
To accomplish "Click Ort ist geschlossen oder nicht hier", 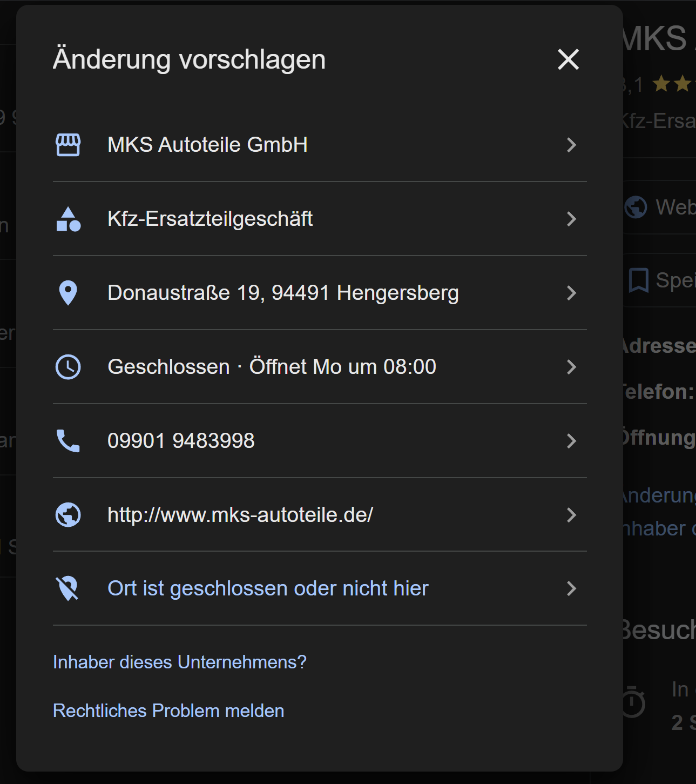I will coord(268,588).
